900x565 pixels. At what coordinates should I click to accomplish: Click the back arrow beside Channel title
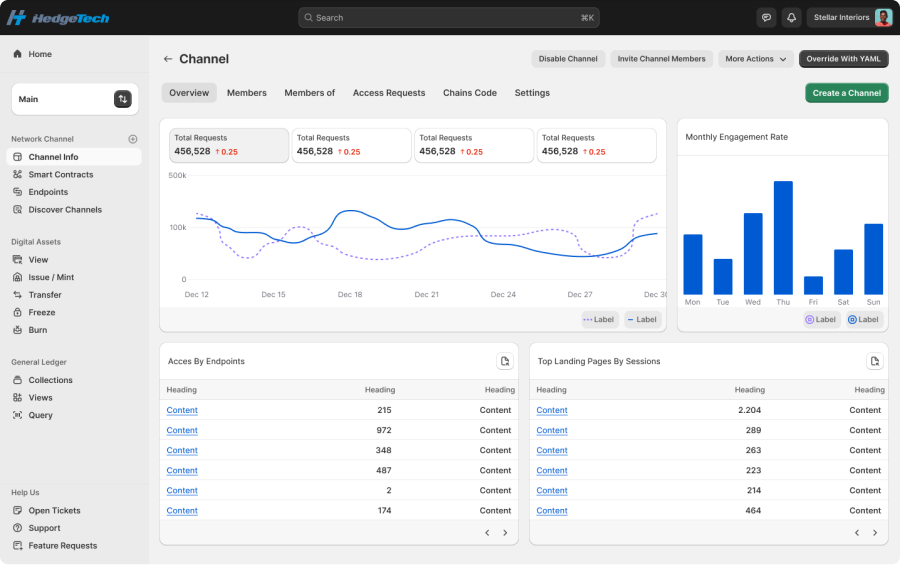pyautogui.click(x=168, y=59)
